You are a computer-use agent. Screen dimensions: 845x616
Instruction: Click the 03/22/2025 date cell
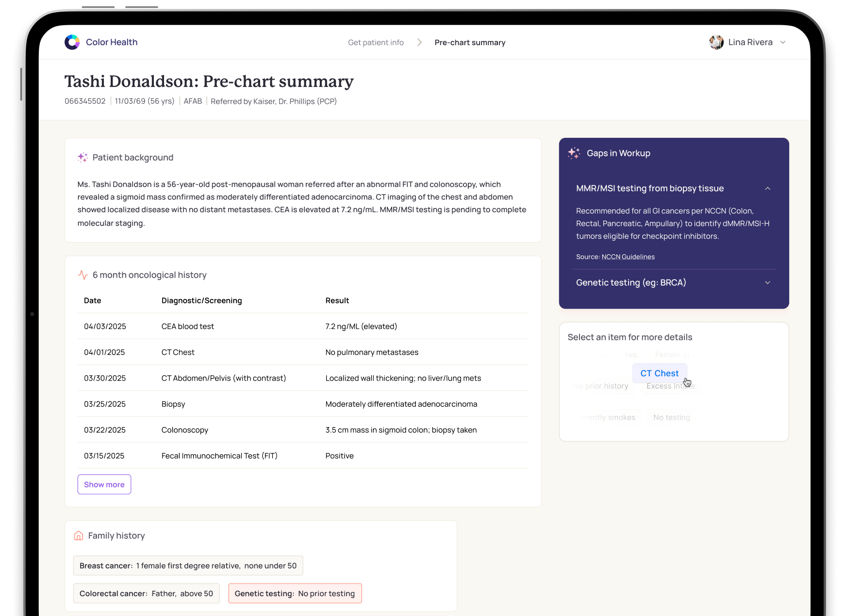click(x=105, y=430)
